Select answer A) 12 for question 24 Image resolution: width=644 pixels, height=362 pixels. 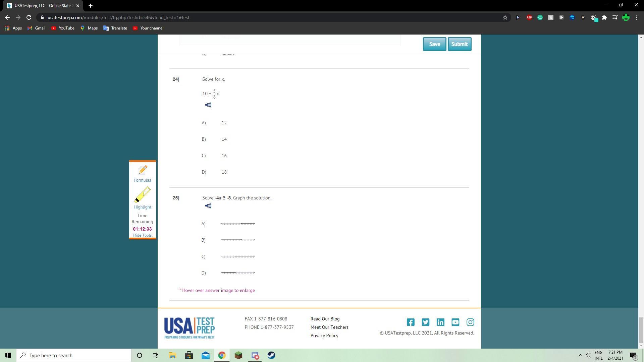coord(224,123)
